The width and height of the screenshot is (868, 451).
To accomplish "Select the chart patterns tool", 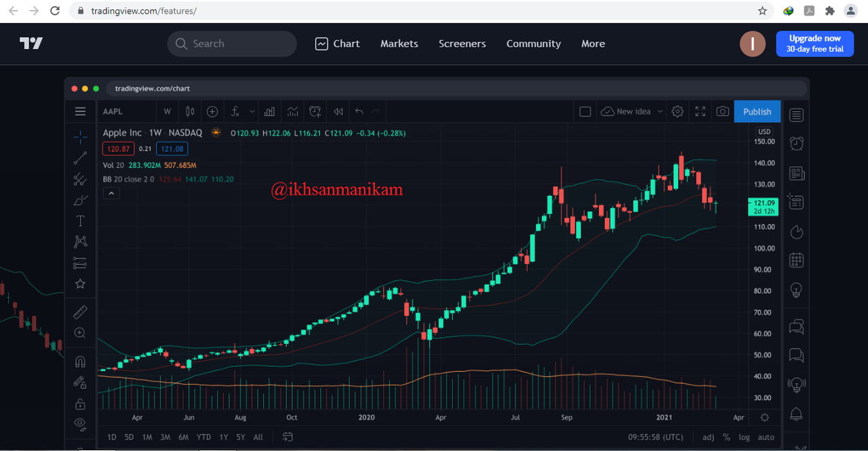I will click(80, 241).
